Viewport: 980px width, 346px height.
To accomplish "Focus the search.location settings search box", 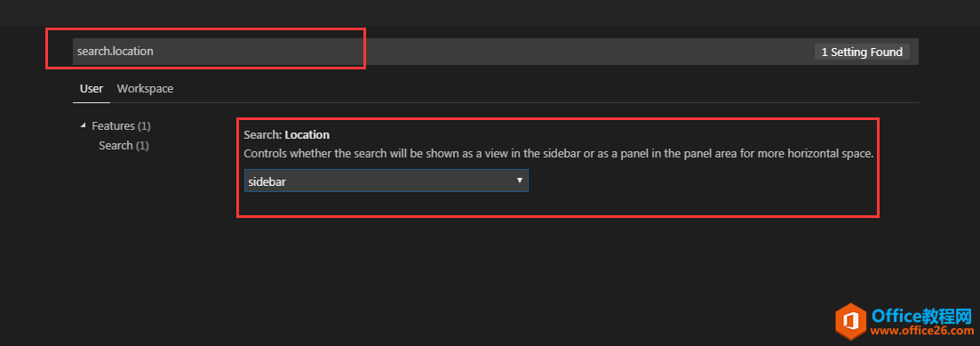I will [x=218, y=52].
